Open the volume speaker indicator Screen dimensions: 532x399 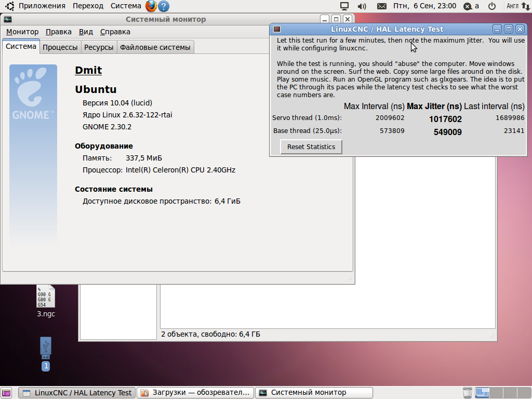[362, 6]
